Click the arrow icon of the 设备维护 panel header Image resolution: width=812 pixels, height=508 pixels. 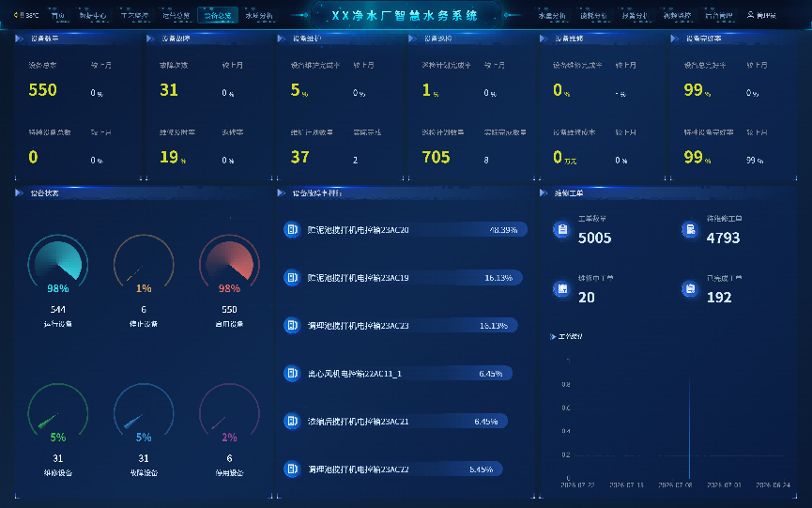tap(282, 38)
